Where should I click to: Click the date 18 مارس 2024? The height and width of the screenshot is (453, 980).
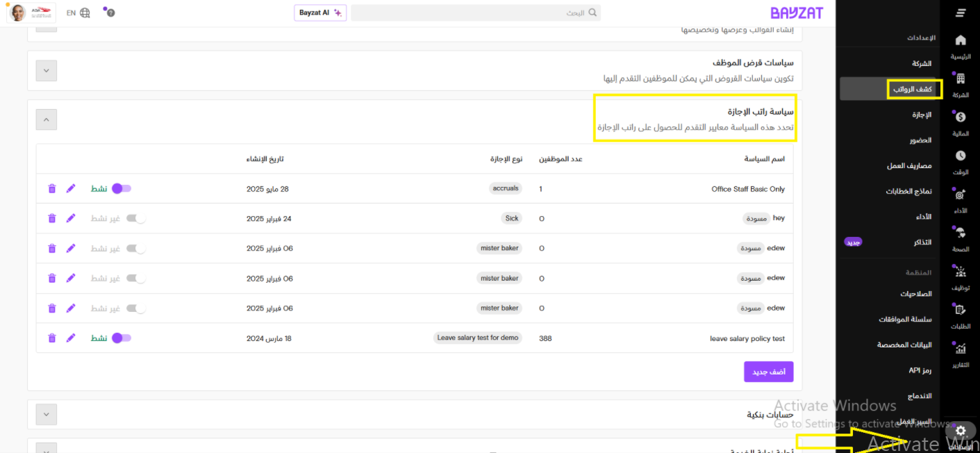tap(269, 339)
